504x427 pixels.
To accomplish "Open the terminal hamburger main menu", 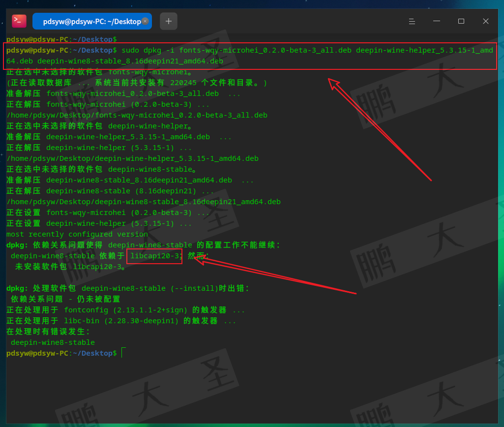I will pyautogui.click(x=412, y=21).
